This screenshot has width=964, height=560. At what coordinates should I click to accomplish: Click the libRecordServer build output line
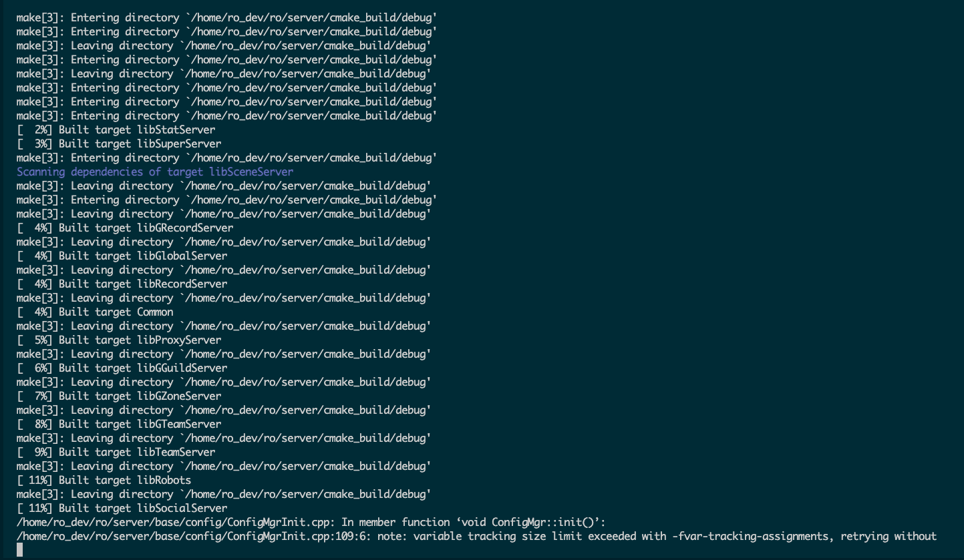[122, 284]
